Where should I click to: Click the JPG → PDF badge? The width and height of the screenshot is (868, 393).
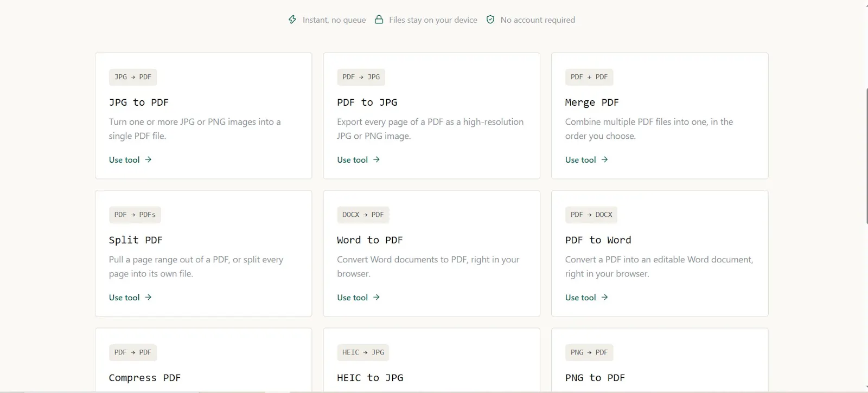[x=133, y=77]
